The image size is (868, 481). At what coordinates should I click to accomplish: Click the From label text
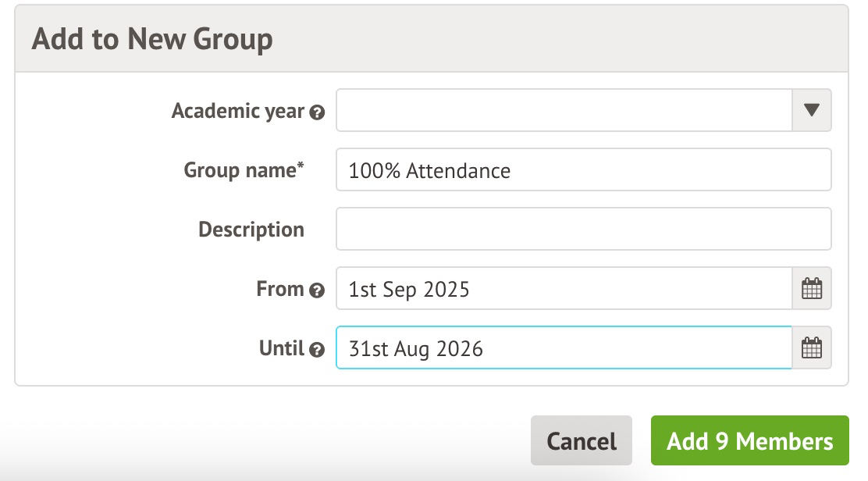point(279,289)
